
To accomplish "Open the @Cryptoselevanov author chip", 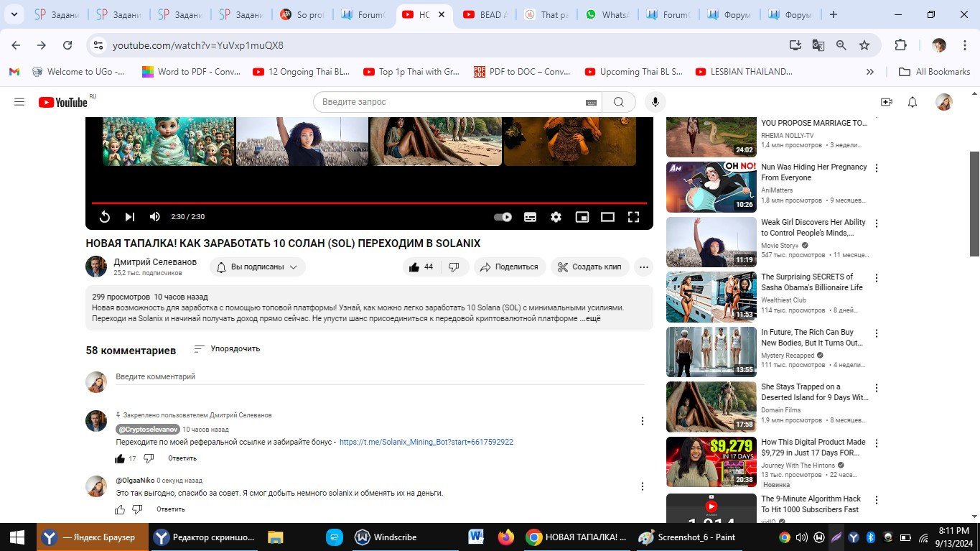I will pos(148,429).
